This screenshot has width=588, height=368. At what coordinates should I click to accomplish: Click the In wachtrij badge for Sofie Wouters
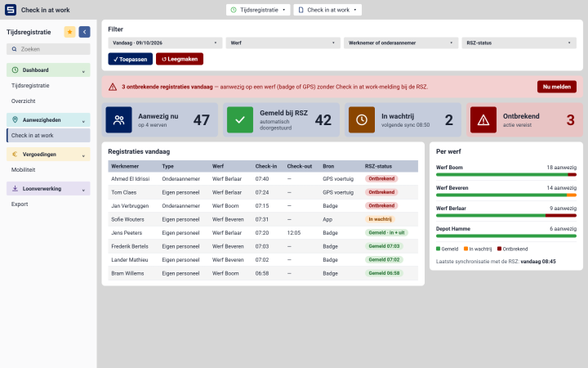(380, 219)
